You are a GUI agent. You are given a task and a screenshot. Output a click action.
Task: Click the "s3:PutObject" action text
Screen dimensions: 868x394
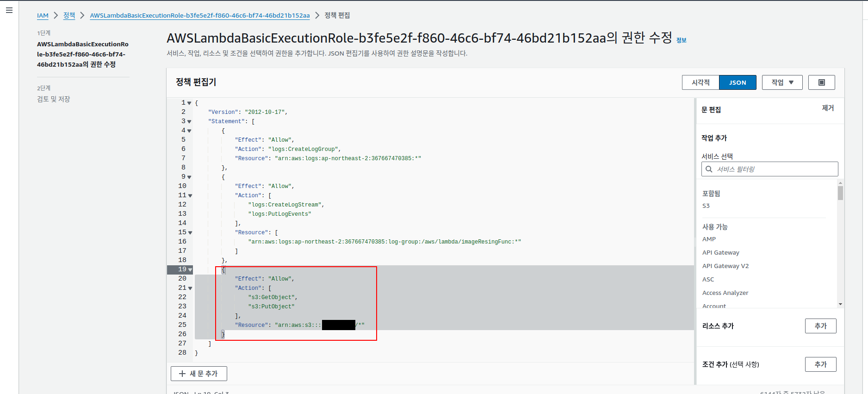coord(271,306)
